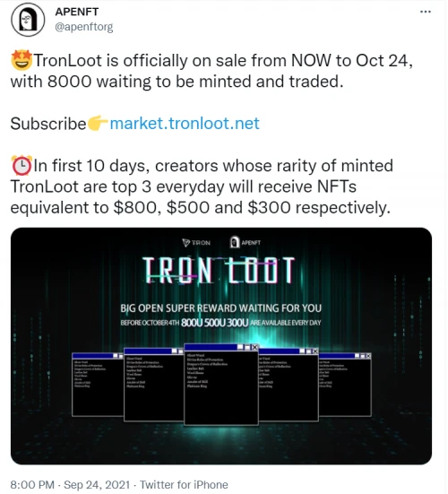
Task: Select the center loot window card
Action: (x=221, y=385)
